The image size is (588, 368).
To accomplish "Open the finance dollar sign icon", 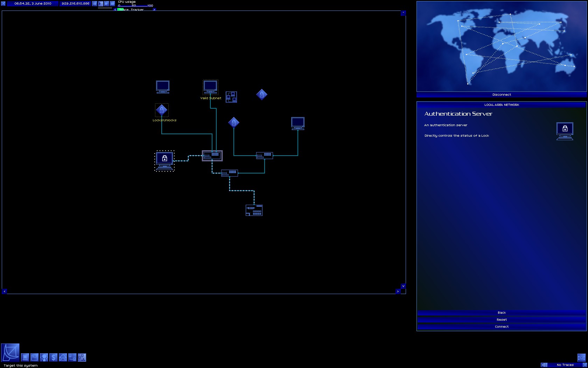I will click(x=54, y=357).
